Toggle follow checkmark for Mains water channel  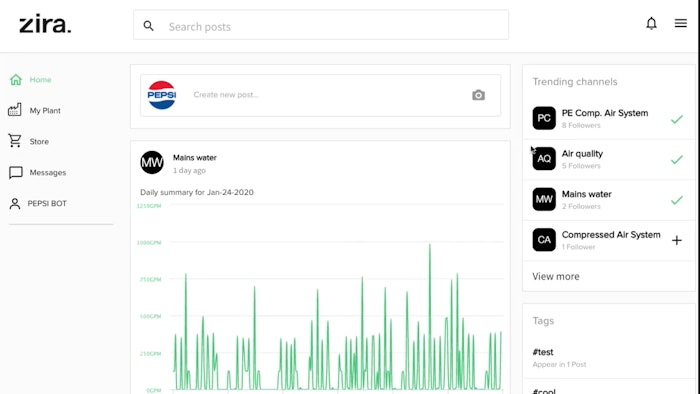click(x=677, y=200)
